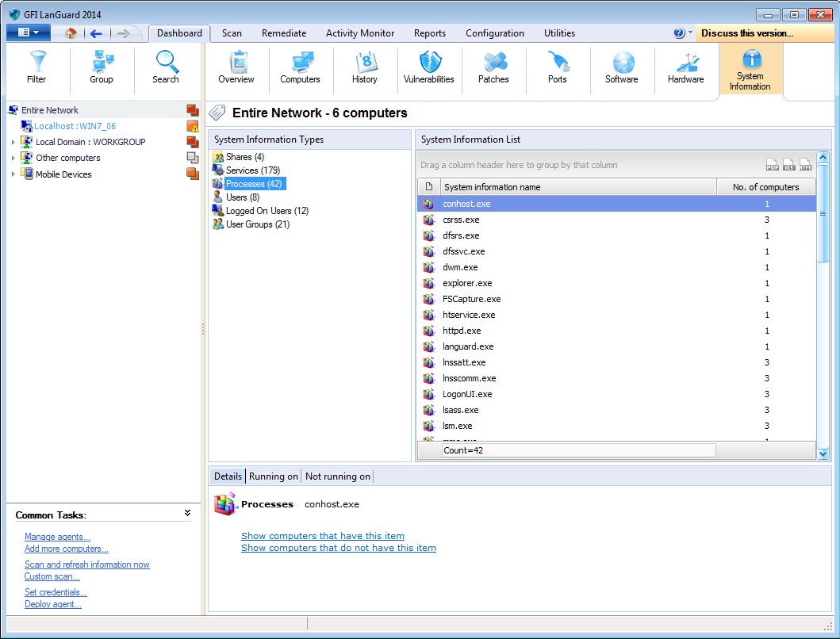Expand the Mobile Devices node
Screen dimensions: 840x639
[13, 174]
